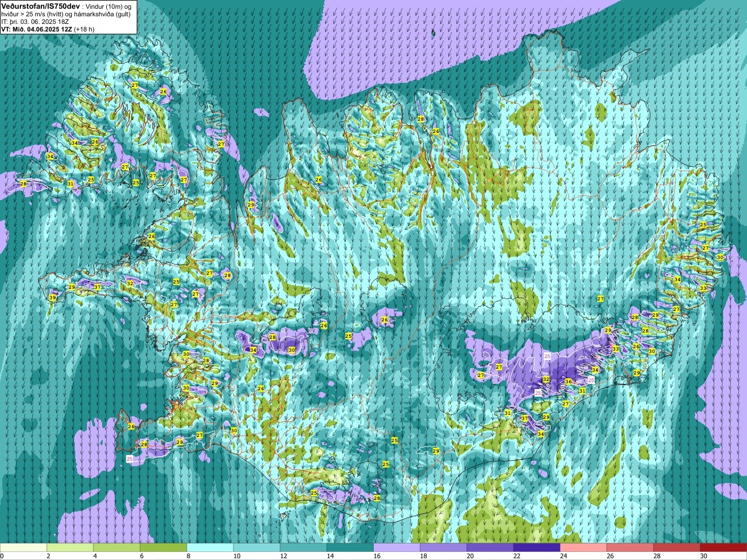Image resolution: width=747 pixels, height=560 pixels.
Task: Click the 12–14 m/s teal legend swatch
Action: pyautogui.click(x=303, y=548)
